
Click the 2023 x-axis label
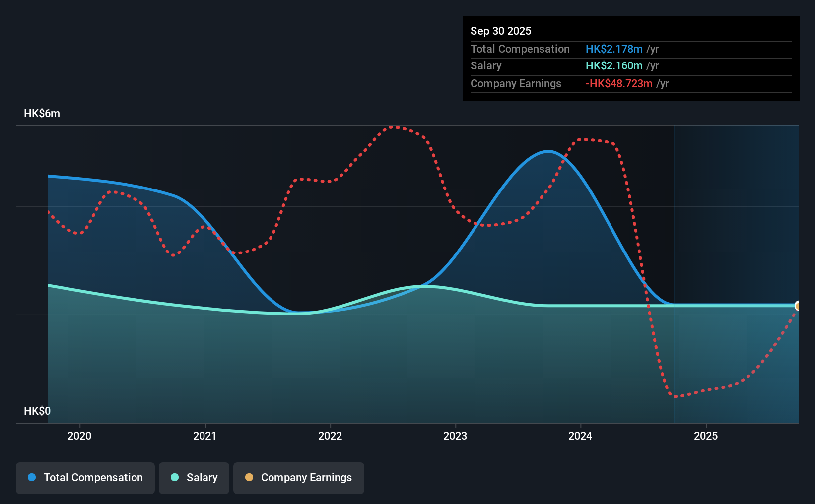(455, 436)
